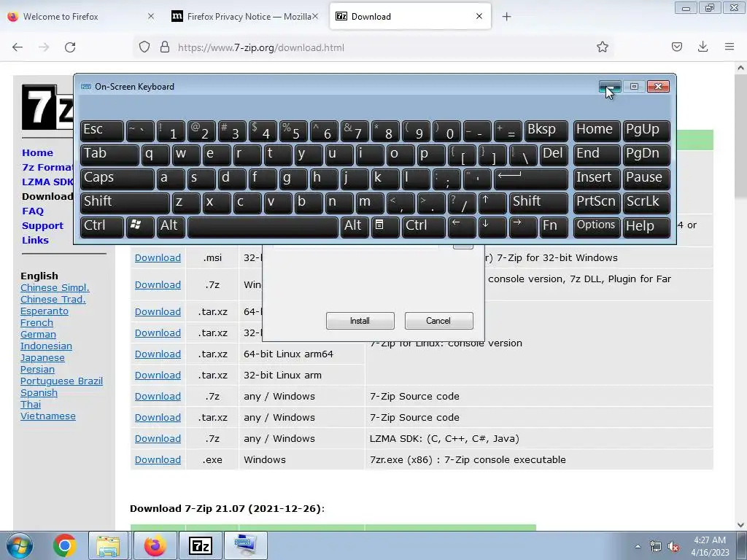
Task: Toggle Caps lock on the on-screen keyboard
Action: pos(117,179)
